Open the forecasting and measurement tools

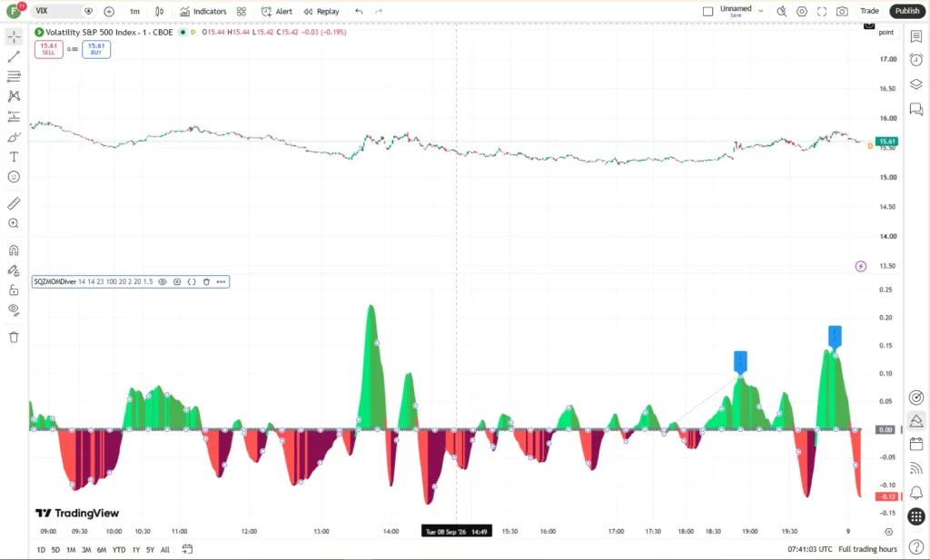[x=14, y=117]
